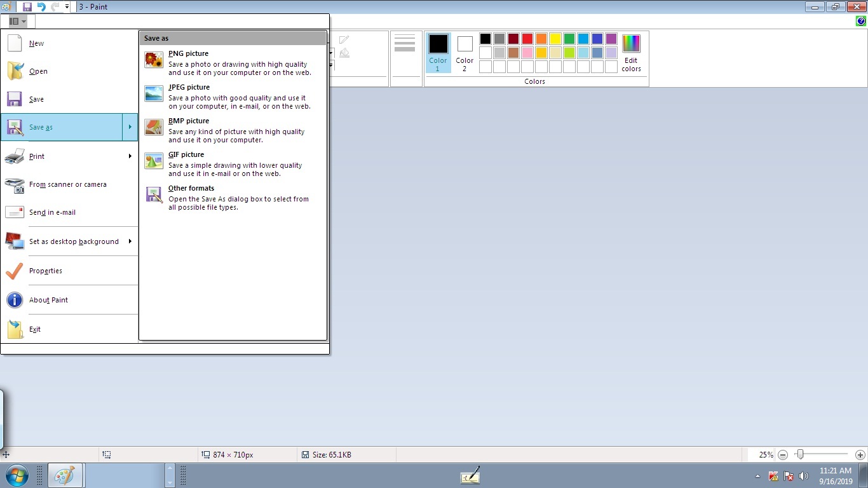Open the volume speaker icon
The width and height of the screenshot is (868, 488).
pyautogui.click(x=804, y=476)
